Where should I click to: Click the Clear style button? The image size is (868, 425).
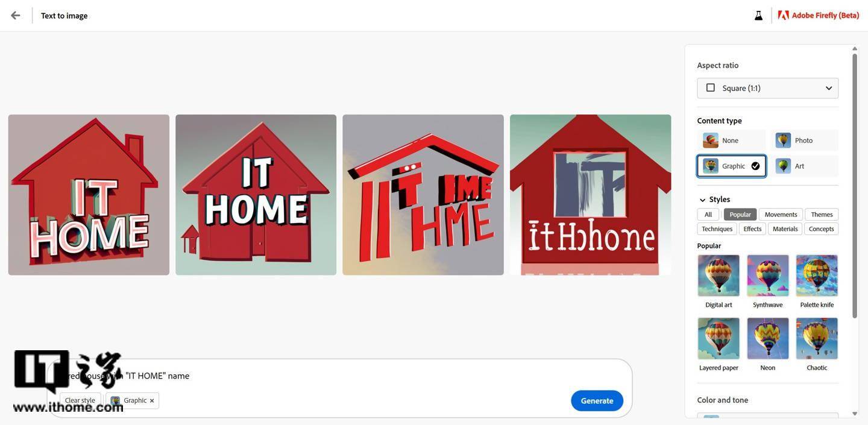coord(80,400)
